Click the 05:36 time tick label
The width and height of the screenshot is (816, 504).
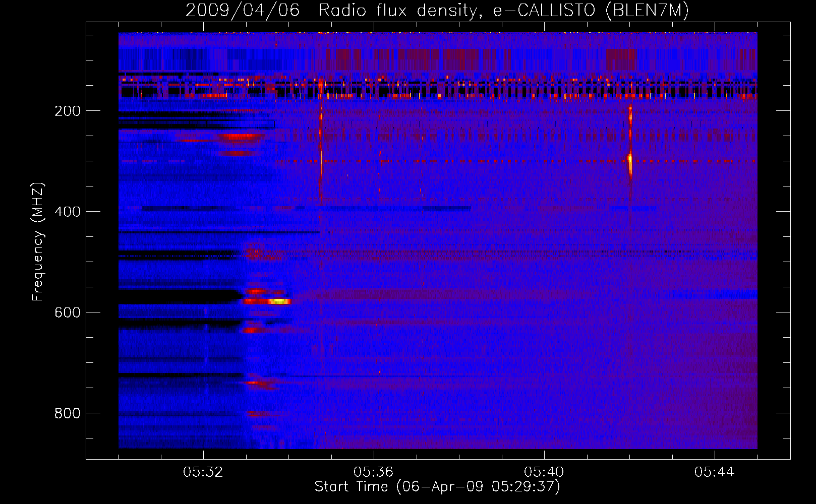[374, 472]
